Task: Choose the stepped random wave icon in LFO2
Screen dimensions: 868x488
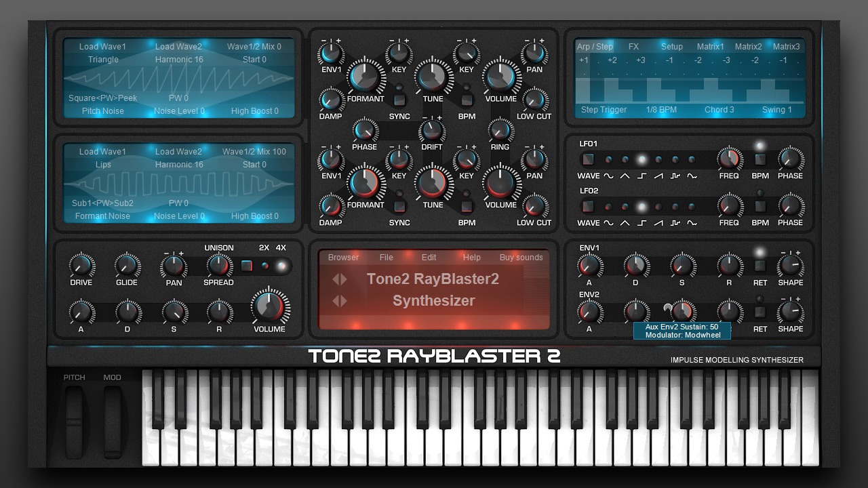Action: [x=675, y=223]
